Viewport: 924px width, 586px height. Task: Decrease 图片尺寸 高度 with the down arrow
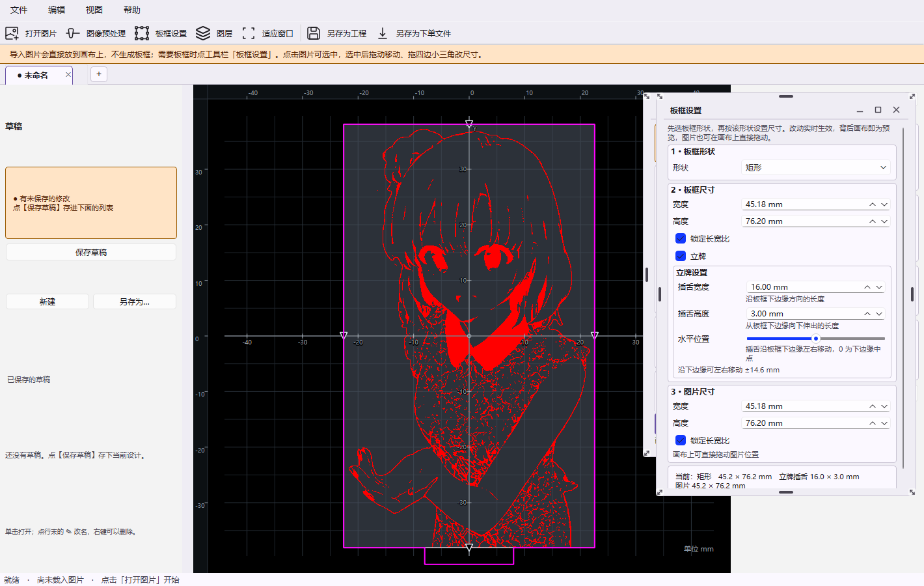[884, 423]
